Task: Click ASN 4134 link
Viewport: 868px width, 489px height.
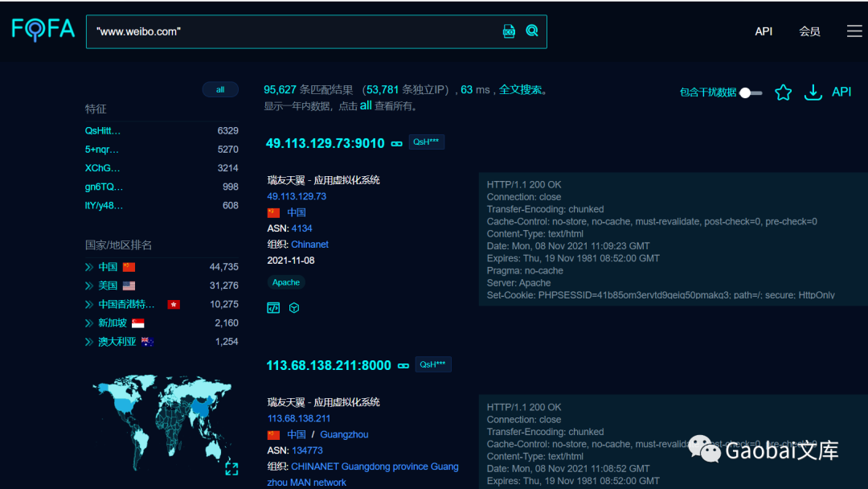Action: click(301, 228)
